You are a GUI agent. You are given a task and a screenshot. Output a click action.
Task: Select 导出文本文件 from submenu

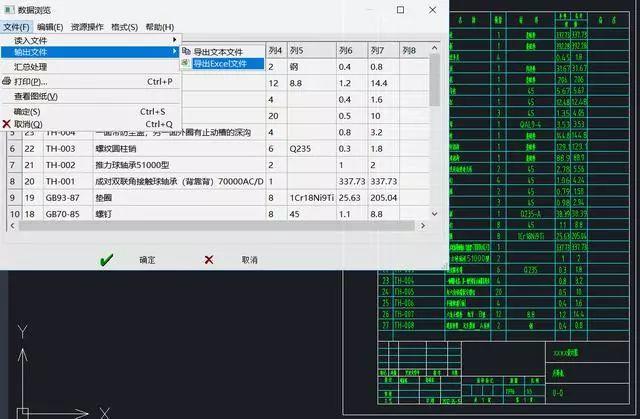click(223, 52)
